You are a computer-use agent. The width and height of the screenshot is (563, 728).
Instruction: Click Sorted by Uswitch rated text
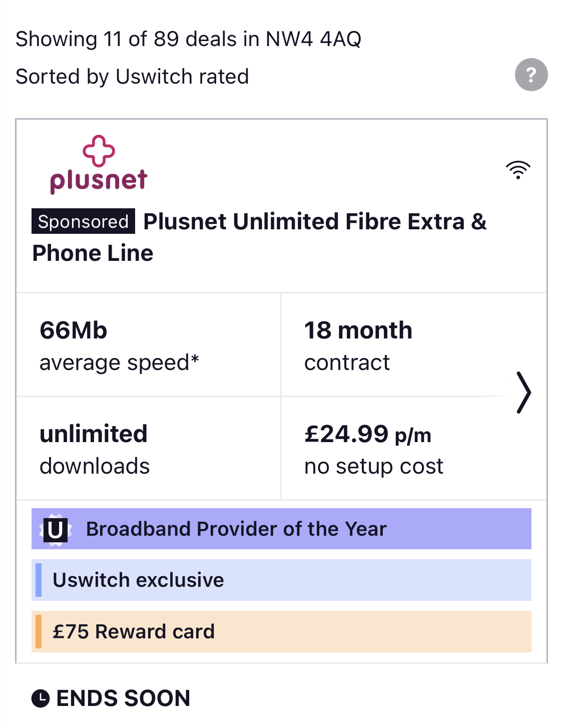click(x=132, y=77)
